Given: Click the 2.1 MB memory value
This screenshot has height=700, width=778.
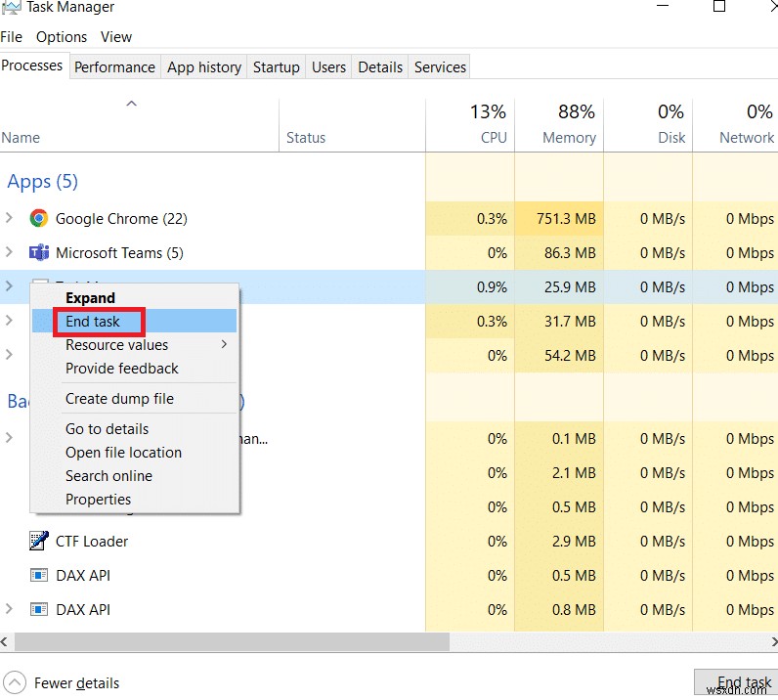Looking at the screenshot, I should [574, 472].
